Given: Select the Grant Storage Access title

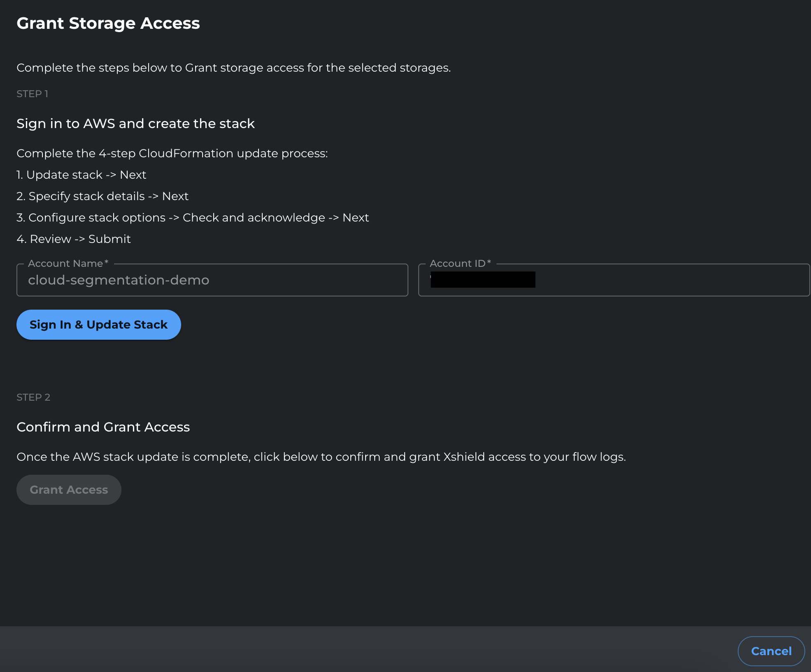Looking at the screenshot, I should click(108, 23).
